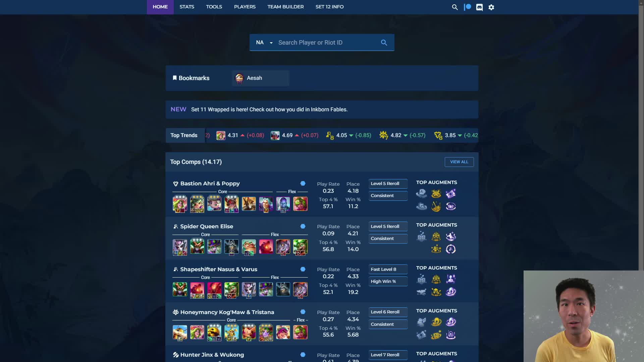Click the Hunter trait icon beside Jinx & Wukong
The width and height of the screenshot is (644, 362).
175,355
